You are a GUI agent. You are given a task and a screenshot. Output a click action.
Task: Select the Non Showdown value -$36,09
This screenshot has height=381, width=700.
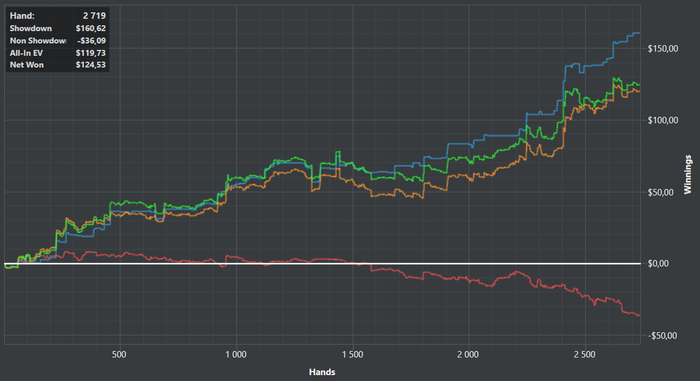92,41
